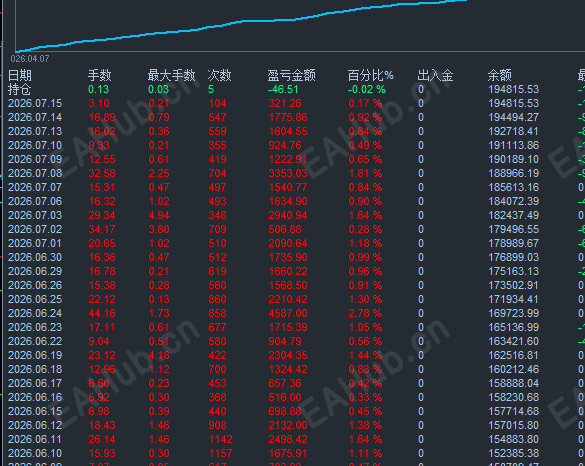Click the 次数 column header

point(219,75)
